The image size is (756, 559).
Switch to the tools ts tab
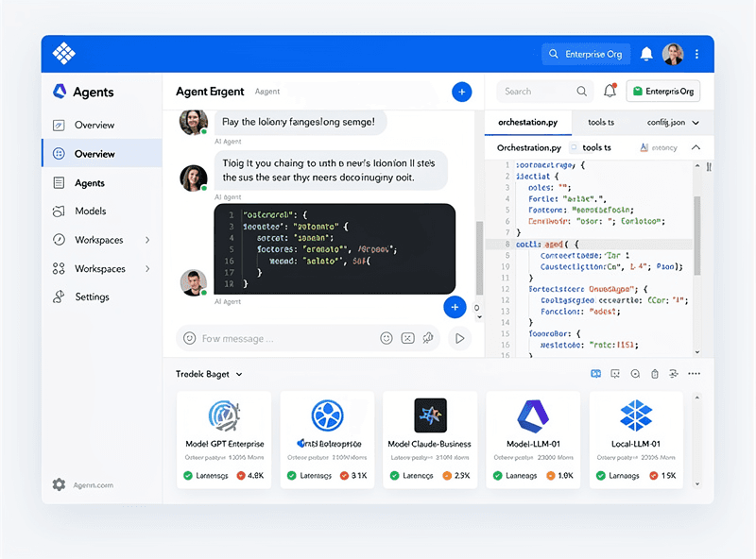pyautogui.click(x=601, y=122)
